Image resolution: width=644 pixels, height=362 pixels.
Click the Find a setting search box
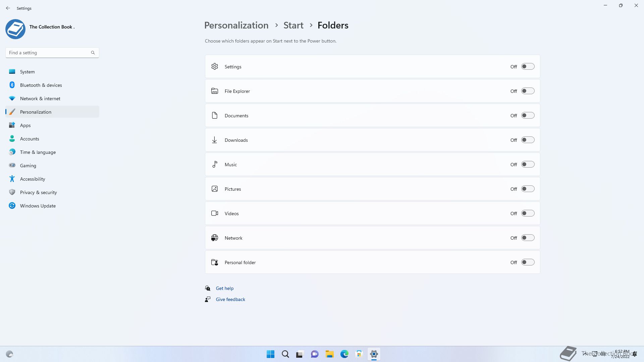coord(49,53)
